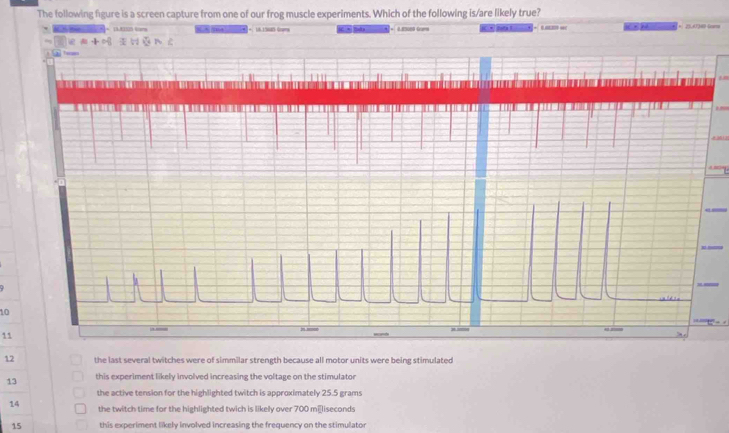Open the small channel selector left of Delta T
Image resolution: width=729 pixels, height=433 pixels.
(487, 28)
